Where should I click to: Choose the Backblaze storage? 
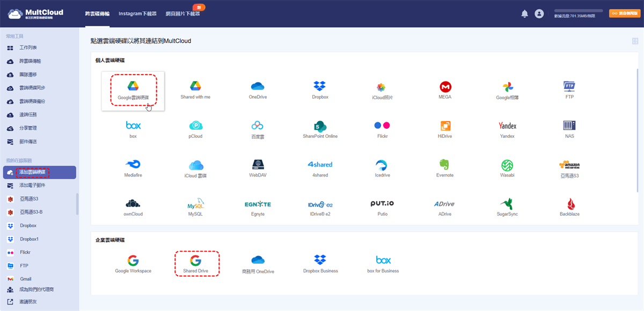(x=569, y=208)
